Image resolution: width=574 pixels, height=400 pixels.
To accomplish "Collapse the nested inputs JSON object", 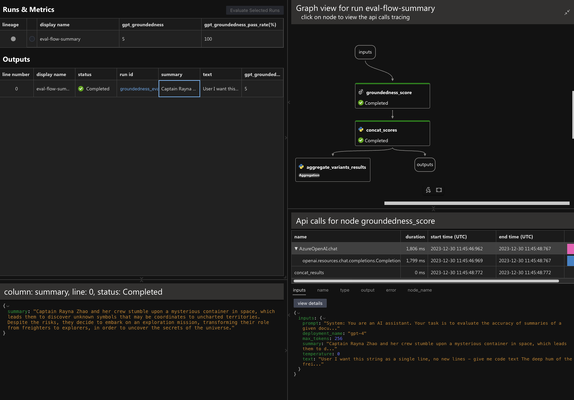I will pyautogui.click(x=324, y=318).
